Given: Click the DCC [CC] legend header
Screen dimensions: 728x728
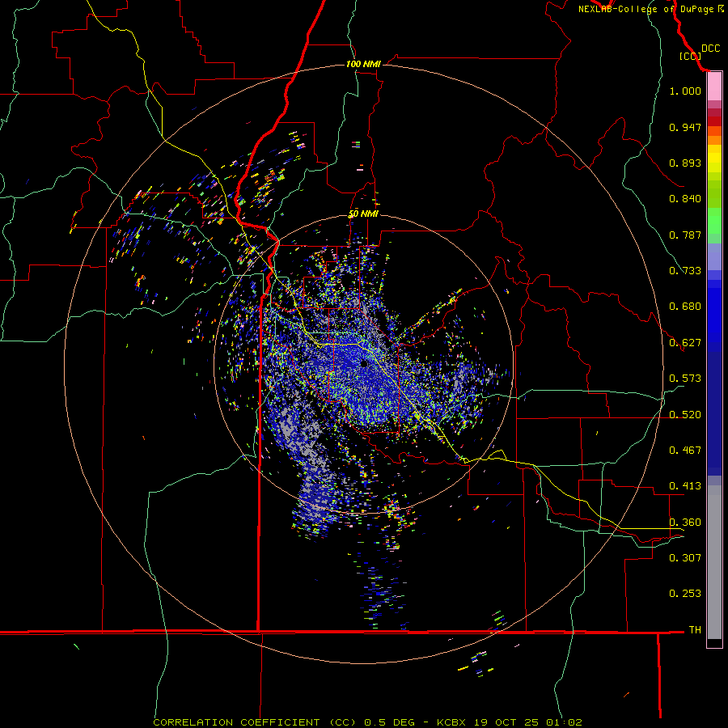Looking at the screenshot, I should tap(699, 52).
